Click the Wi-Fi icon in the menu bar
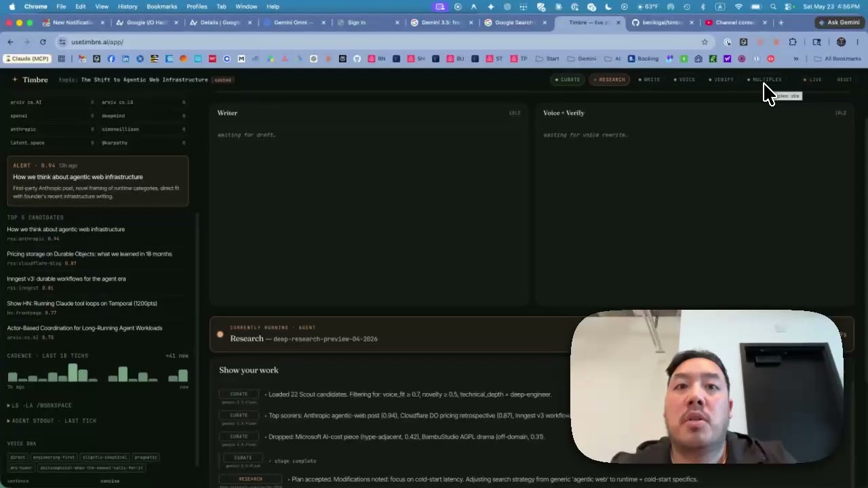868x488 pixels. coord(738,7)
